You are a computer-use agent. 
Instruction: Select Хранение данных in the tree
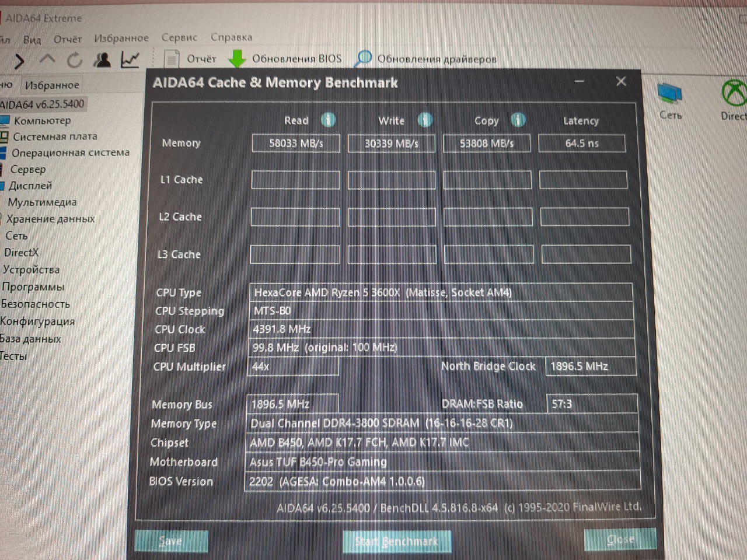point(50,219)
